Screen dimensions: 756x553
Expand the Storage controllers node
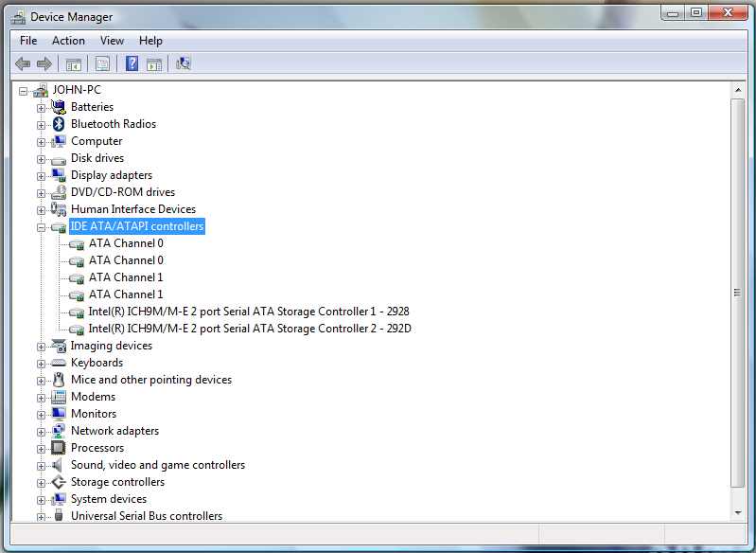point(41,483)
